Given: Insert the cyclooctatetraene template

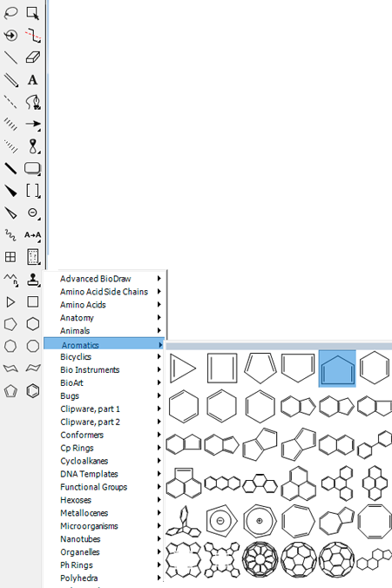Looking at the screenshot, I should (x=375, y=521).
